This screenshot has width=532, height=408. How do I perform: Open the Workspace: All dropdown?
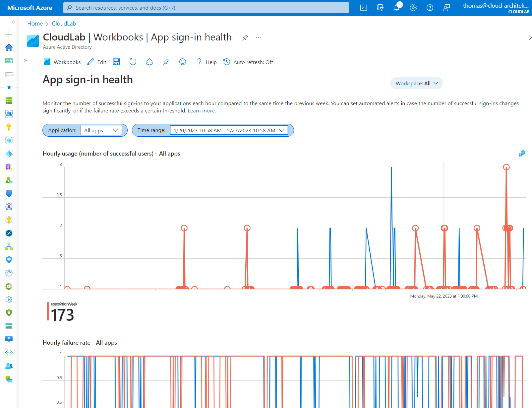(416, 83)
